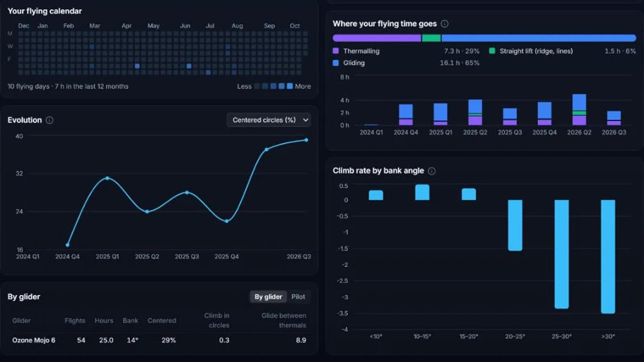
Task: Click the info icon next to Evolution
Action: pyautogui.click(x=50, y=120)
